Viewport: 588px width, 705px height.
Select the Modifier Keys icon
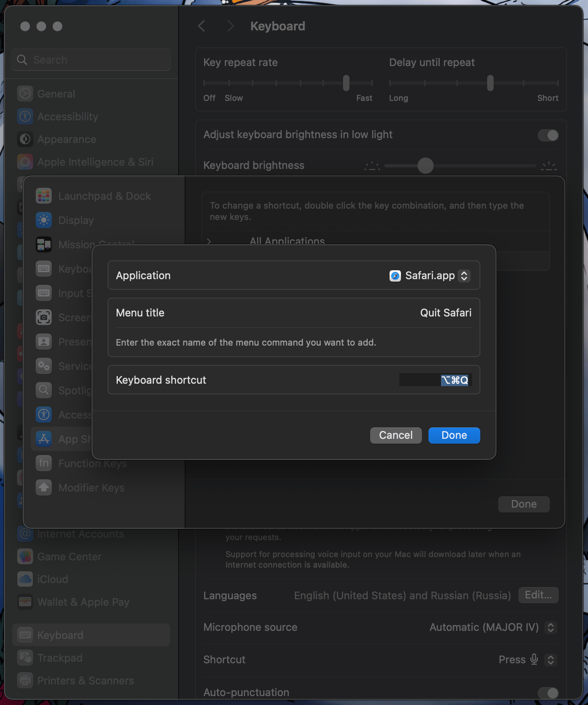click(x=44, y=488)
